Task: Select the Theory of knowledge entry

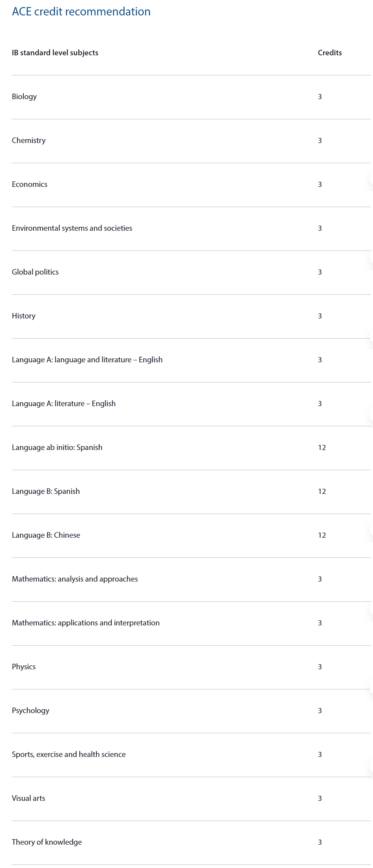Action: click(x=47, y=842)
